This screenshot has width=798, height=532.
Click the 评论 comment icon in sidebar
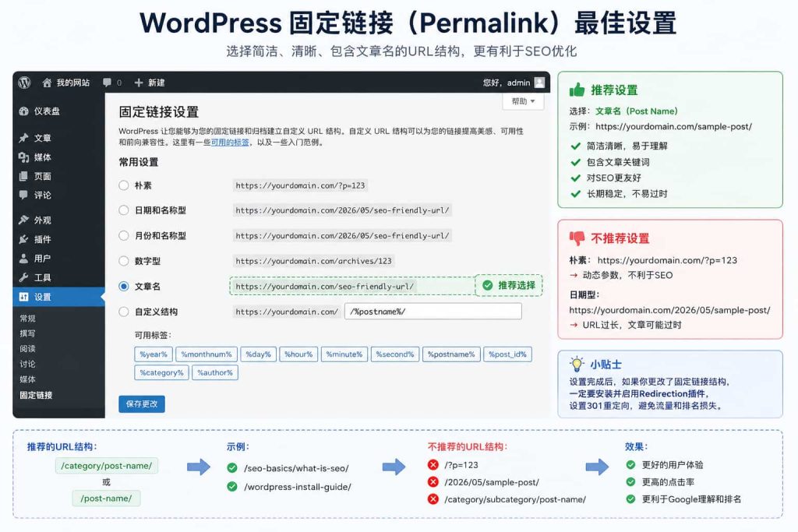point(23,195)
